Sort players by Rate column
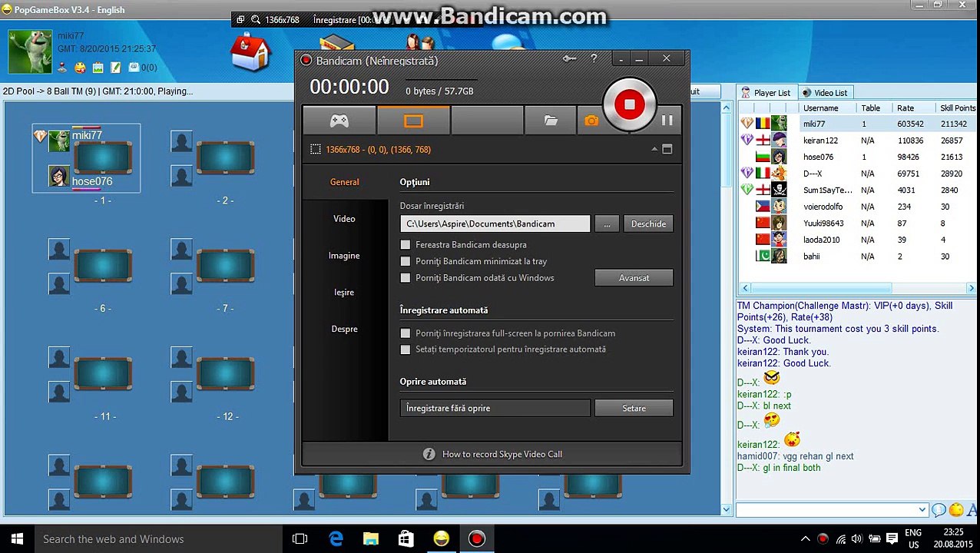 click(906, 108)
